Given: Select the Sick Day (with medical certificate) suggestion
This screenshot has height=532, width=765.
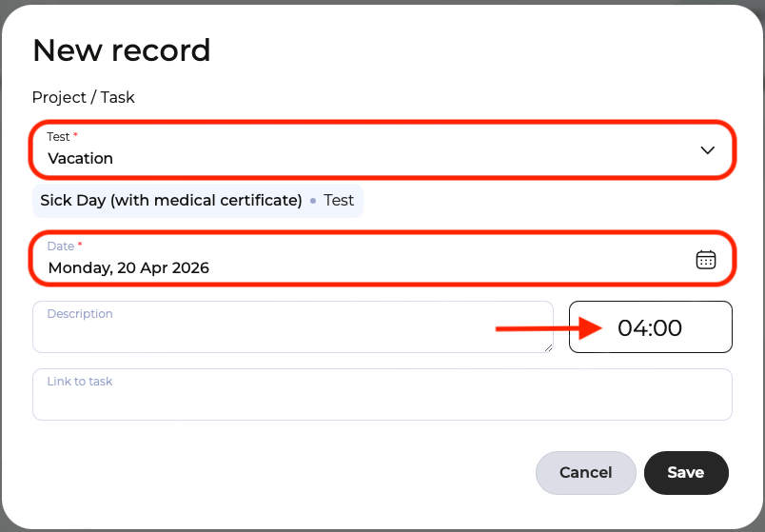Looking at the screenshot, I should (x=171, y=201).
